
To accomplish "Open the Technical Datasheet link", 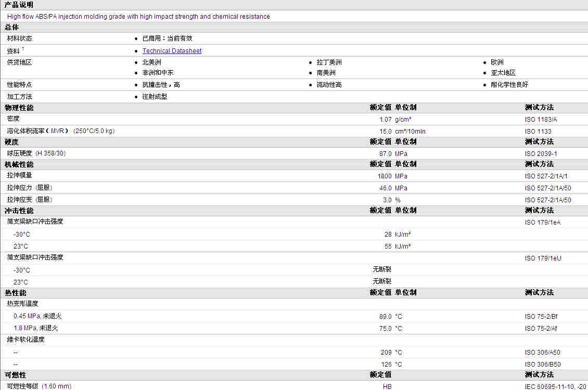I will click(172, 50).
